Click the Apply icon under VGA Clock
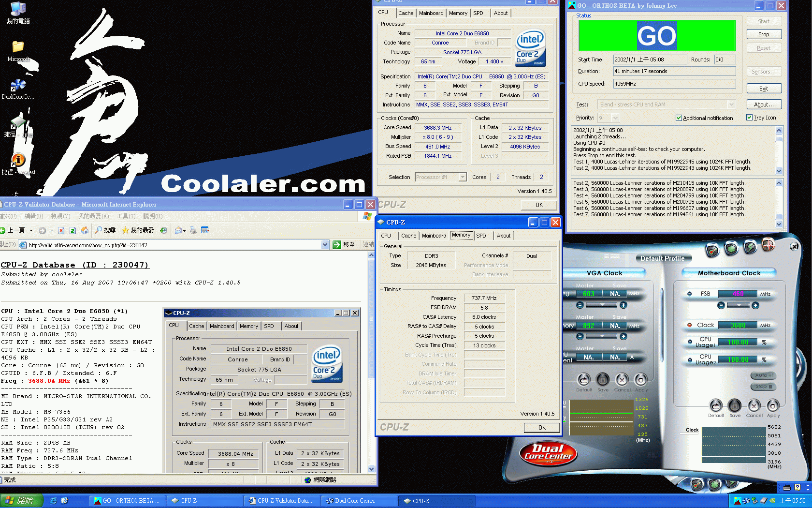 click(x=641, y=379)
